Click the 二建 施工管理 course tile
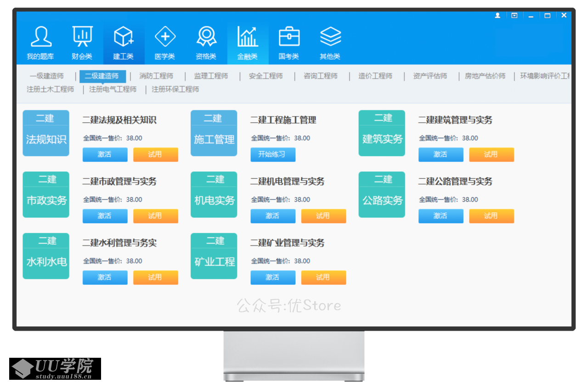 point(214,133)
